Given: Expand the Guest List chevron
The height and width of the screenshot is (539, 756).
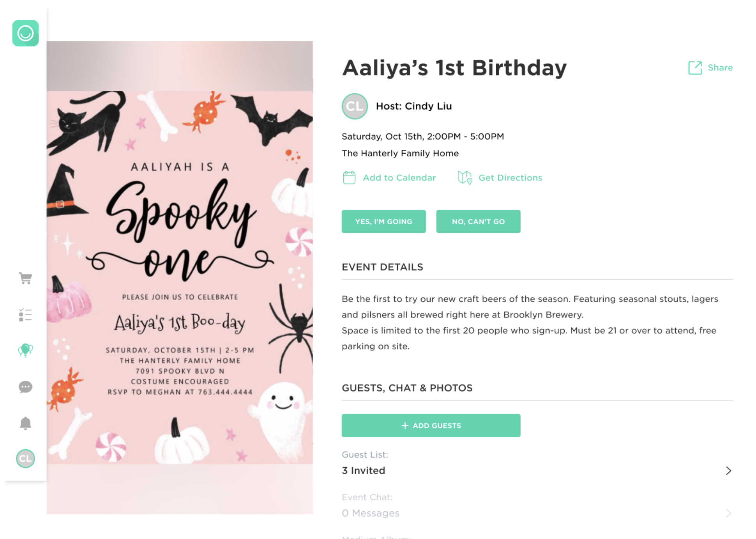Looking at the screenshot, I should pos(728,471).
